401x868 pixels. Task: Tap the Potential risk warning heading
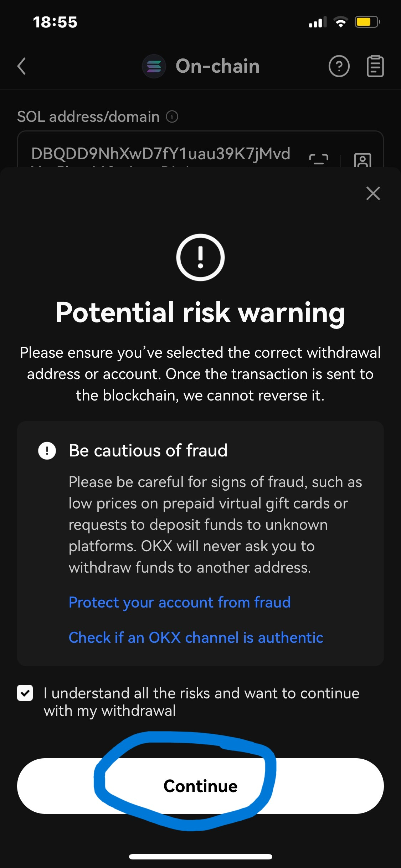click(x=200, y=312)
